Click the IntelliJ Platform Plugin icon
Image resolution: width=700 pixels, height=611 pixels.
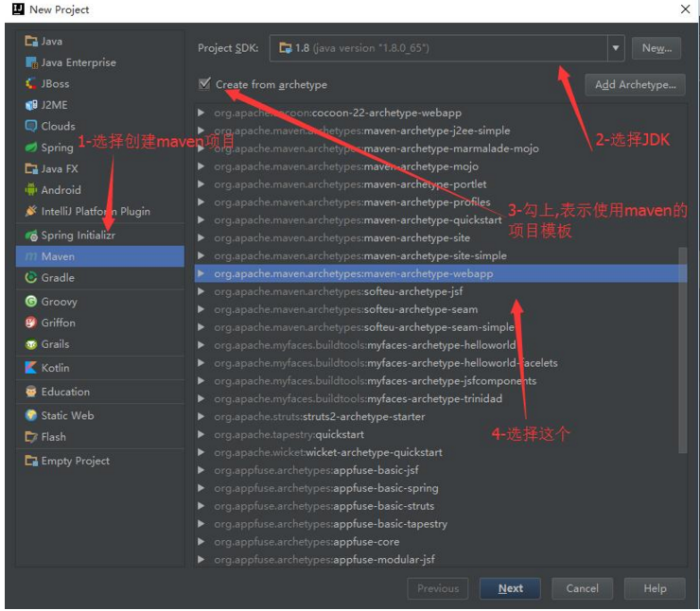[31, 211]
